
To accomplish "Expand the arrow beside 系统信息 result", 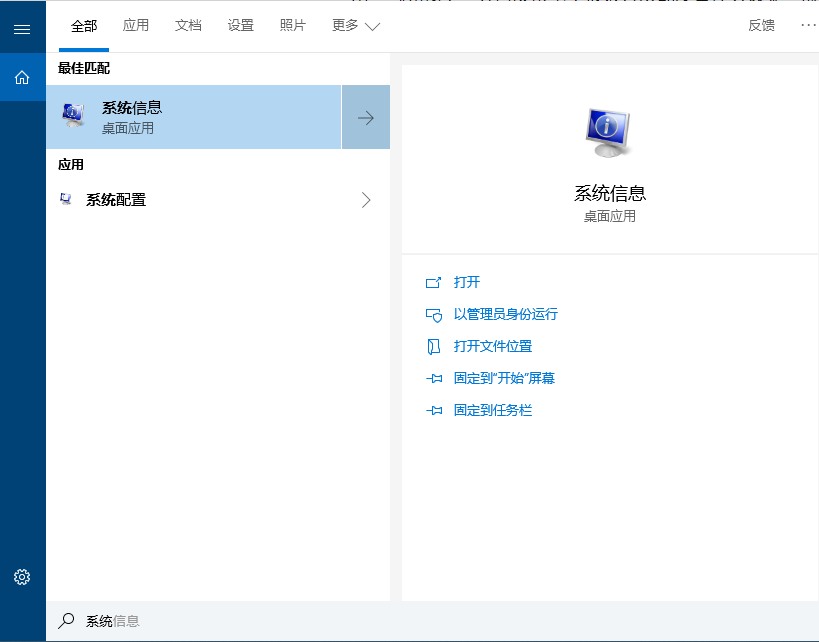I will (366, 117).
